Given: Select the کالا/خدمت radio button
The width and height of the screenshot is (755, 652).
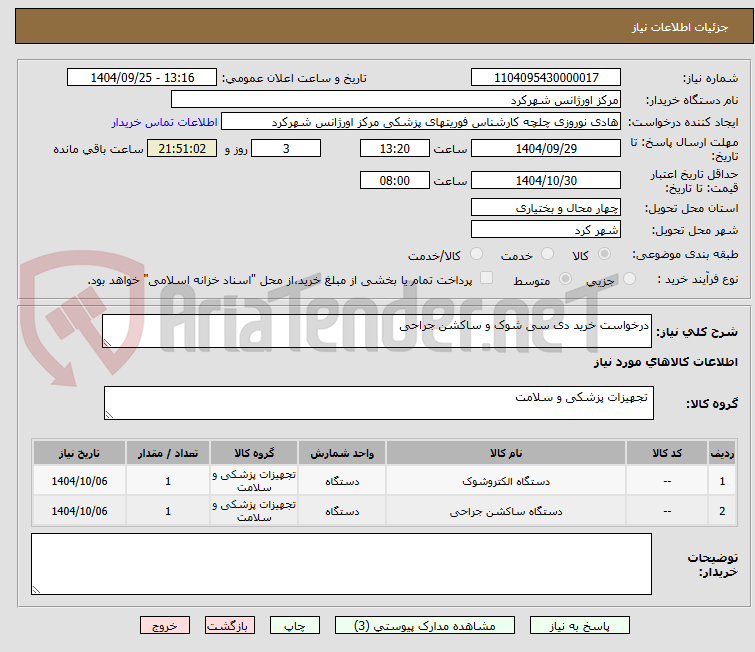Looking at the screenshot, I should click(x=476, y=254).
